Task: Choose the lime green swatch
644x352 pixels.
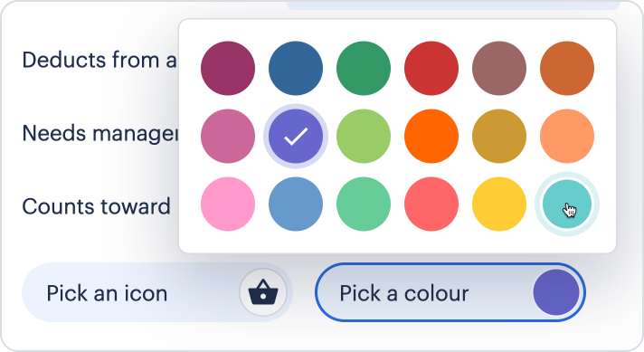Action: tap(364, 136)
